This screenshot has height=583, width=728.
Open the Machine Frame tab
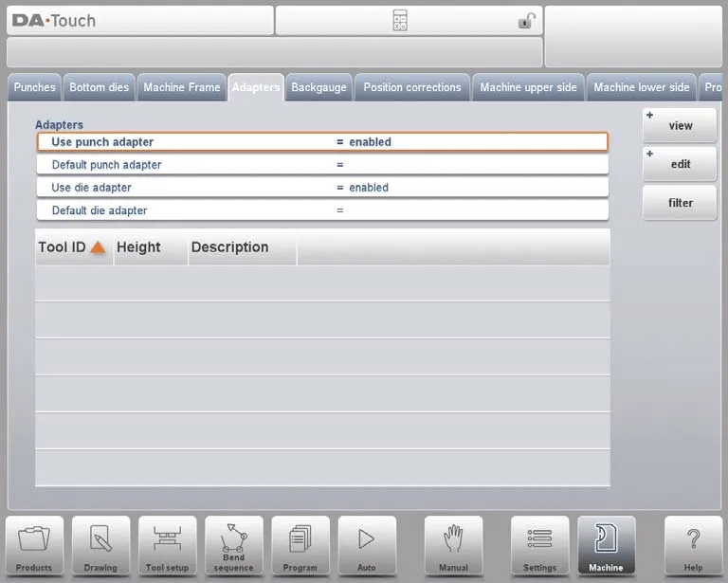tap(181, 87)
